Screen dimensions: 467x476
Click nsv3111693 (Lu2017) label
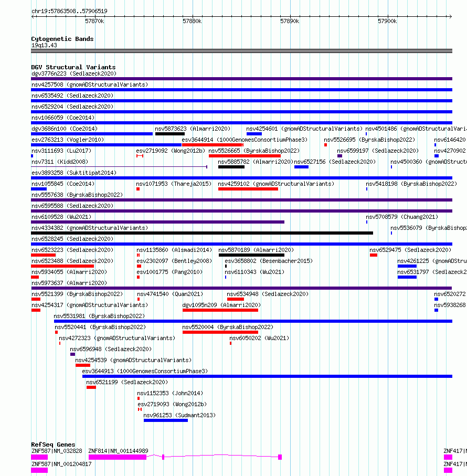(61, 151)
